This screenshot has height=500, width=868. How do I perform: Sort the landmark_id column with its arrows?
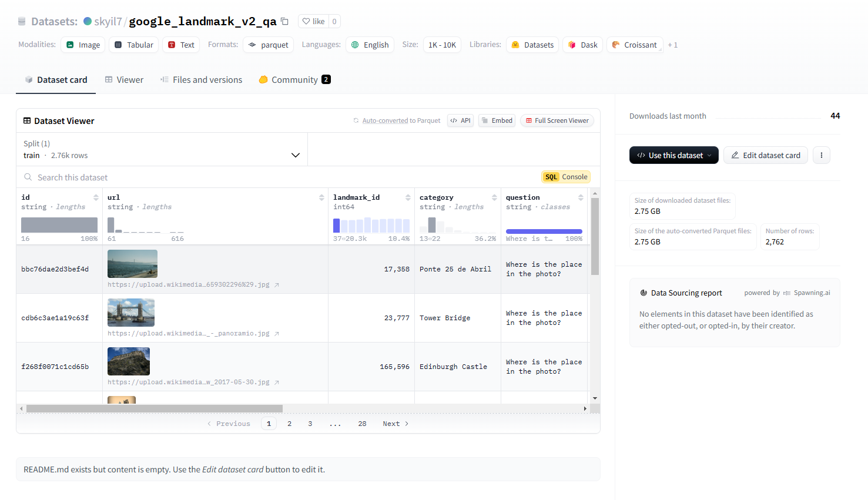tap(408, 197)
